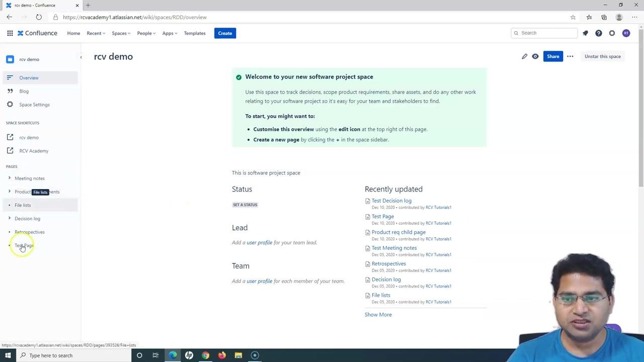This screenshot has width=644, height=362.
Task: Open the Confluence settings gear icon
Action: pos(612,33)
